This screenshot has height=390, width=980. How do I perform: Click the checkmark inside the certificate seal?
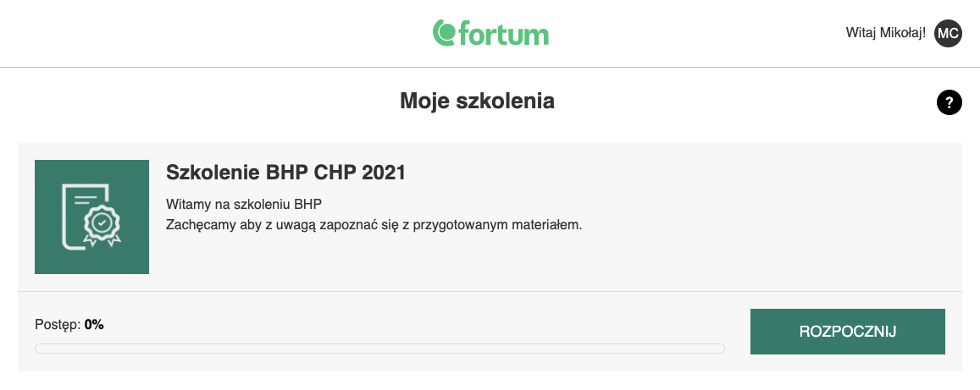point(102,222)
